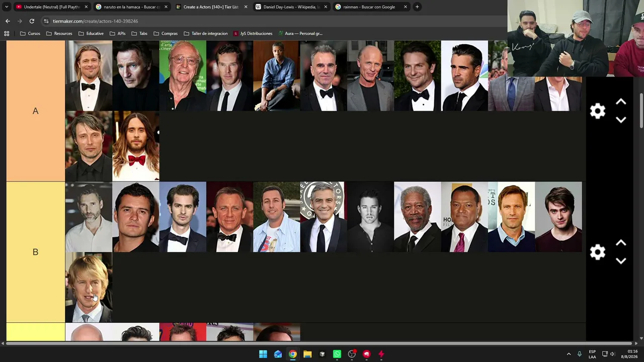The width and height of the screenshot is (644, 362).
Task: Click the horizontal page scrollbar
Action: click(319, 343)
